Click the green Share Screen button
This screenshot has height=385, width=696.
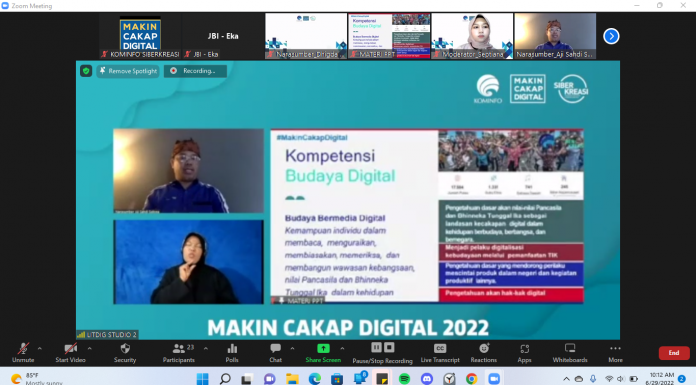(323, 353)
